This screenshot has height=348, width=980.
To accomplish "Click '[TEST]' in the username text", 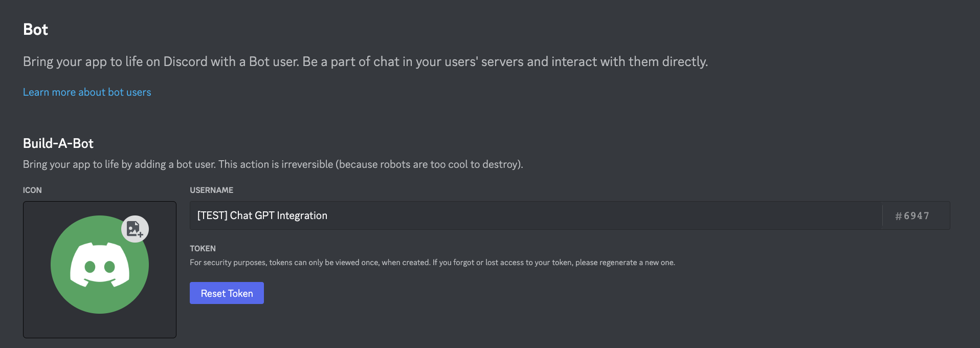I will pyautogui.click(x=212, y=215).
